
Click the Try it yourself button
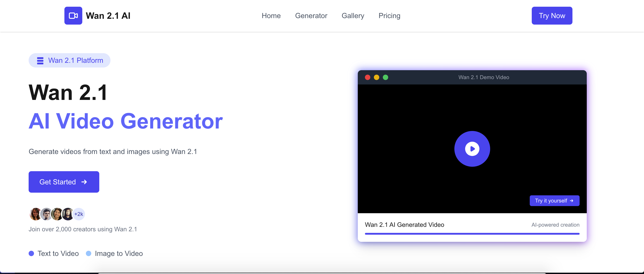click(x=555, y=200)
